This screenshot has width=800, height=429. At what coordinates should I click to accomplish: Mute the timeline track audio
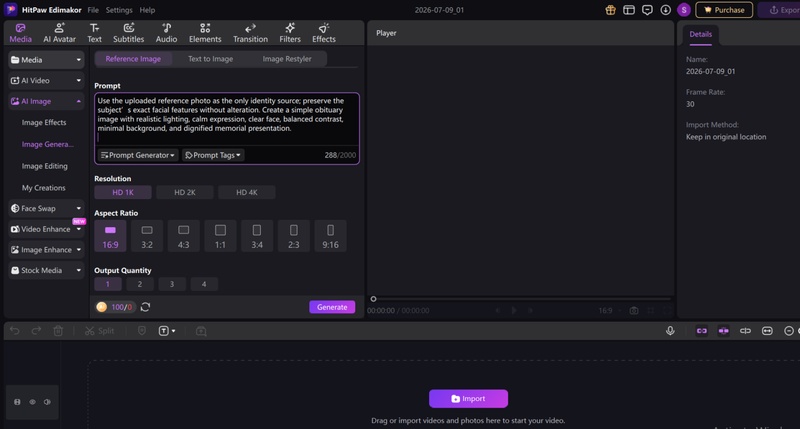(47, 402)
